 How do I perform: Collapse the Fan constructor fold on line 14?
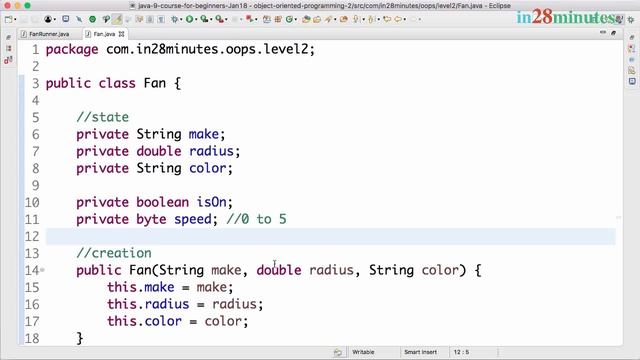(x=42, y=270)
